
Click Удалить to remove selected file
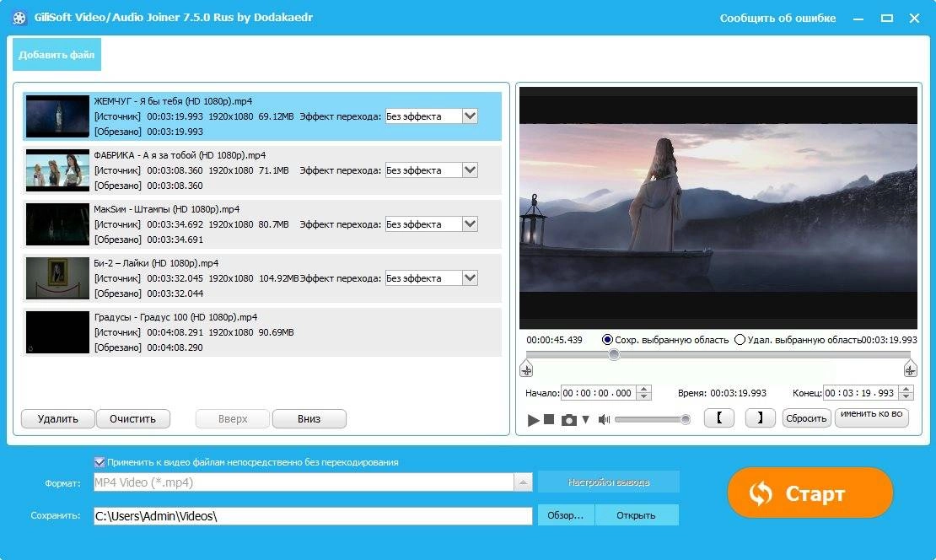tap(58, 418)
